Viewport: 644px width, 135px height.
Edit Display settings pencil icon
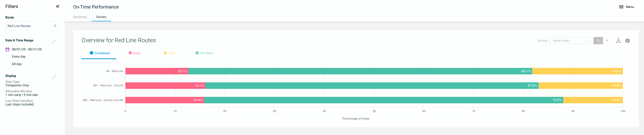point(54,77)
